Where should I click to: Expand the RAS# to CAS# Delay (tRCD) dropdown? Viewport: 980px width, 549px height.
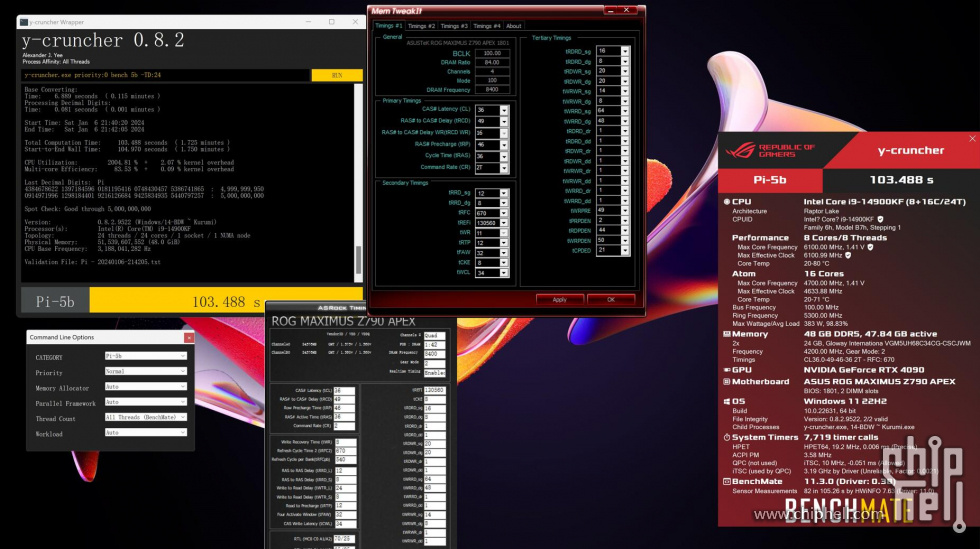pyautogui.click(x=504, y=121)
